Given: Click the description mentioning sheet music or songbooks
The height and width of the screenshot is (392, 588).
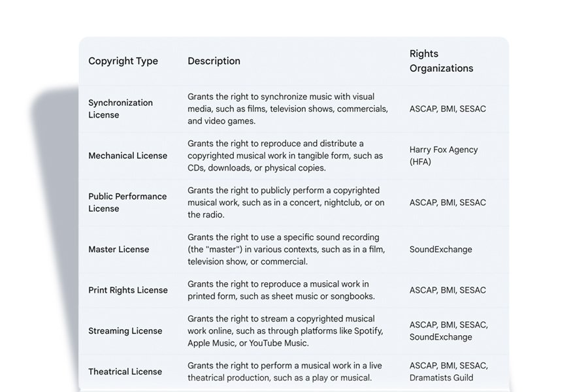Looking at the screenshot, I should click(x=281, y=290).
